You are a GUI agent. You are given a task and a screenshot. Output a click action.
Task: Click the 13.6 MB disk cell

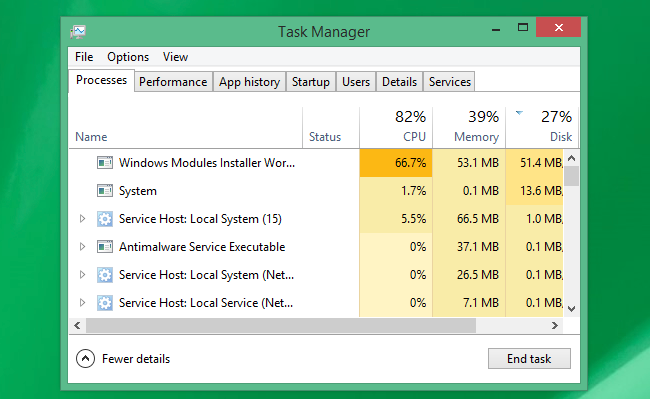coord(535,191)
